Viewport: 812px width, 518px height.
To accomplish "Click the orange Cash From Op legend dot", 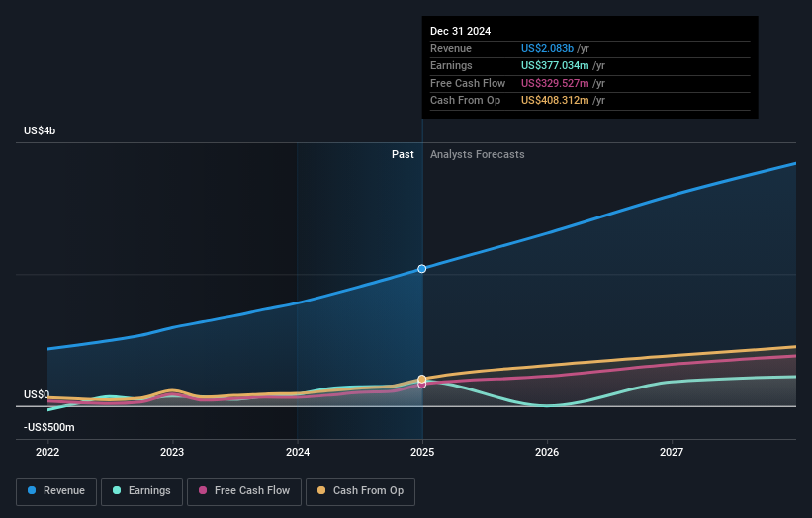I will pyautogui.click(x=321, y=490).
